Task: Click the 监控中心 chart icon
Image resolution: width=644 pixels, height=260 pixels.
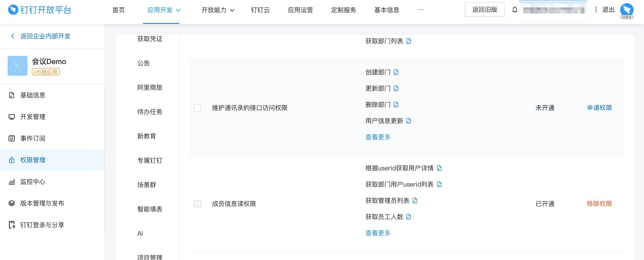Action: (x=11, y=182)
